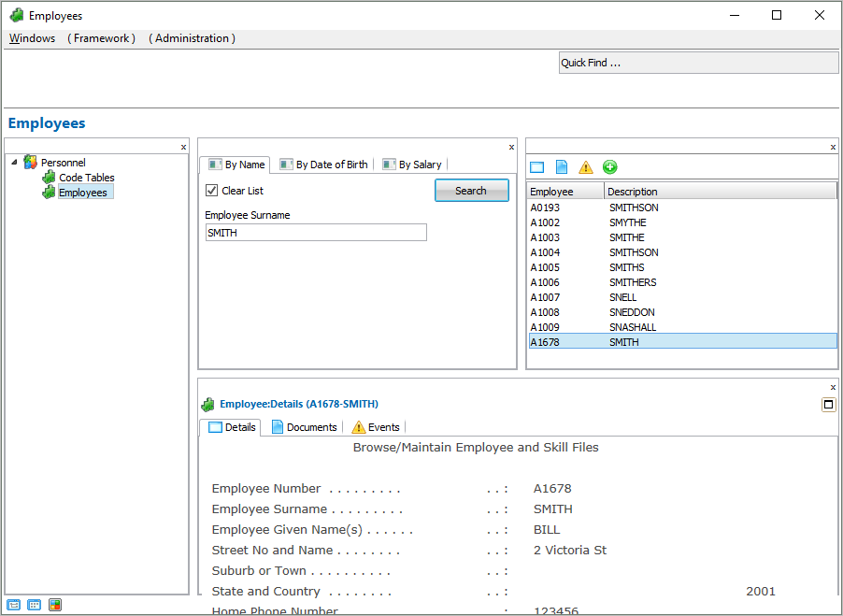Click the Quick Find box
Viewport: 843px width, 616px height.
pos(698,63)
